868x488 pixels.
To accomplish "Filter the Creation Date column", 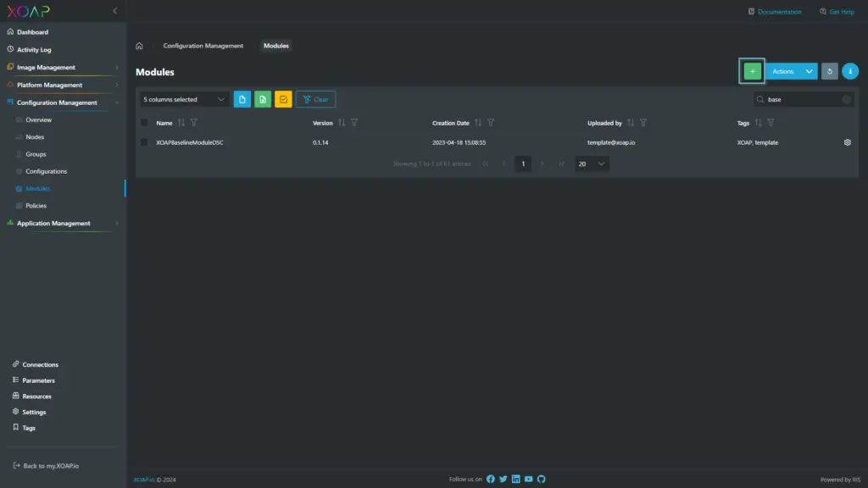I will [x=491, y=123].
